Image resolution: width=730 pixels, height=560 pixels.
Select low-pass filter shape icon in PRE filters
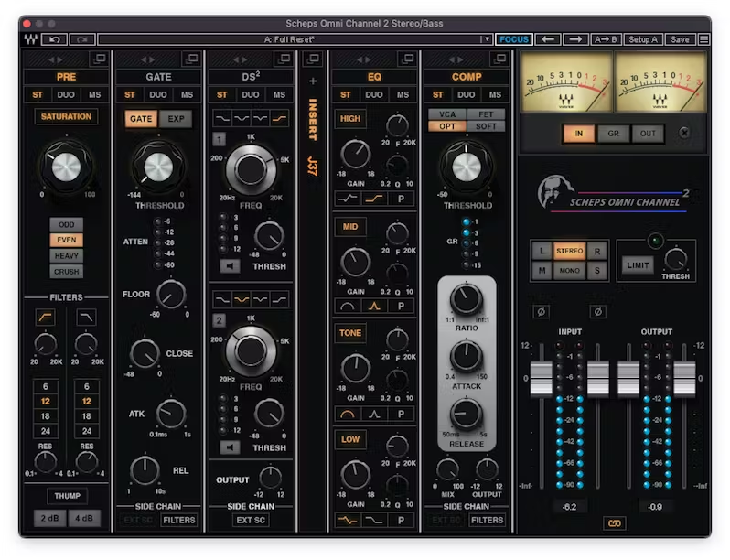87,318
